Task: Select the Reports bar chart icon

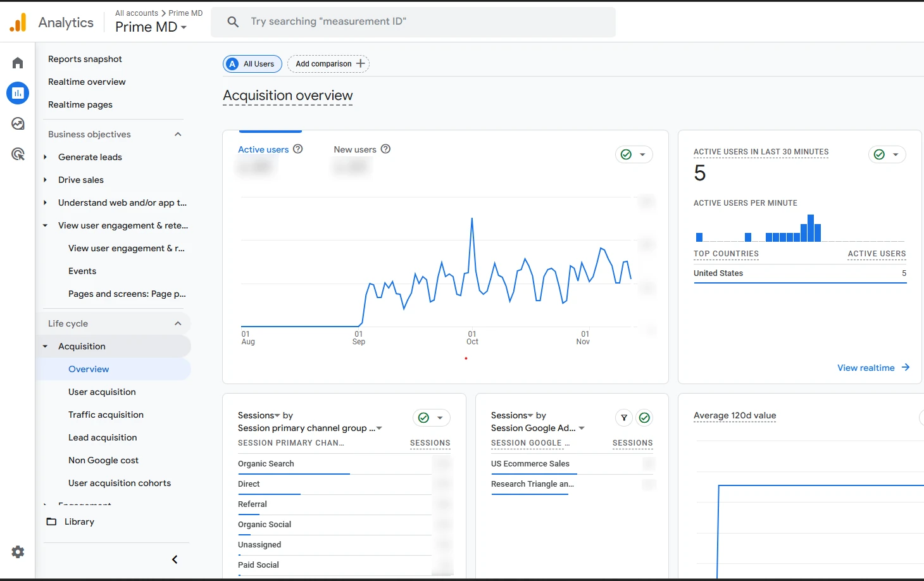Action: coord(18,93)
